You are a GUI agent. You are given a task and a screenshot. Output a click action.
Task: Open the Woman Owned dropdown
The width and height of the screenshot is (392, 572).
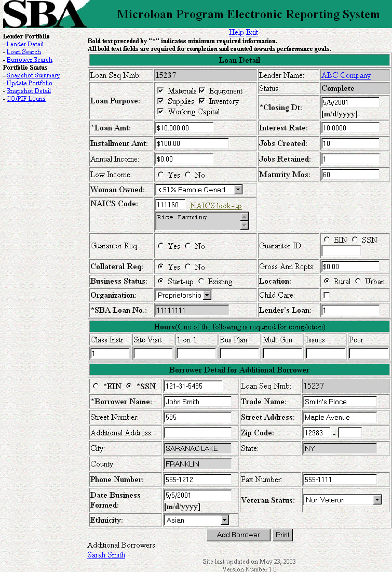click(x=199, y=190)
